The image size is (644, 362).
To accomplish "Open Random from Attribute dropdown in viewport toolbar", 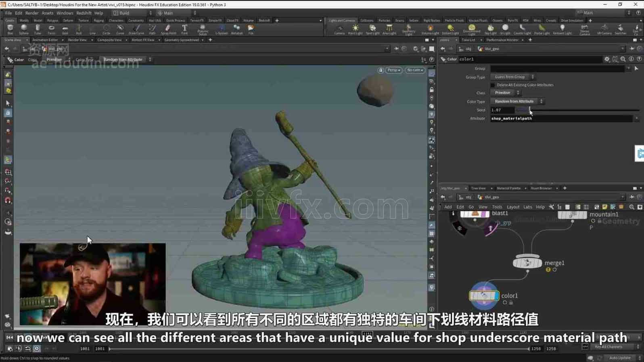I will [126, 60].
